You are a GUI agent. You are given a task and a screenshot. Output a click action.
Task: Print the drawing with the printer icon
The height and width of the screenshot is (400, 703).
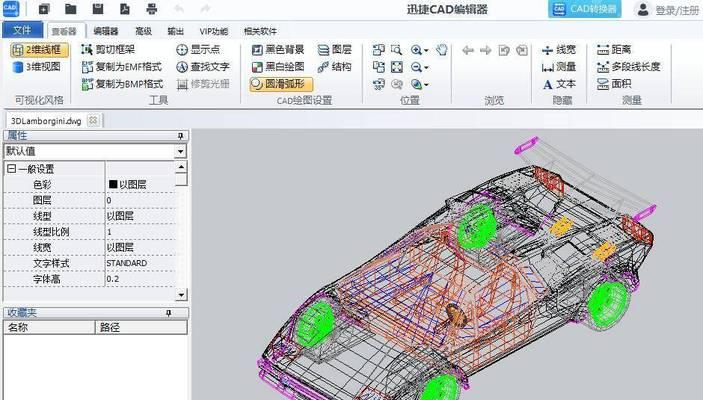(152, 9)
